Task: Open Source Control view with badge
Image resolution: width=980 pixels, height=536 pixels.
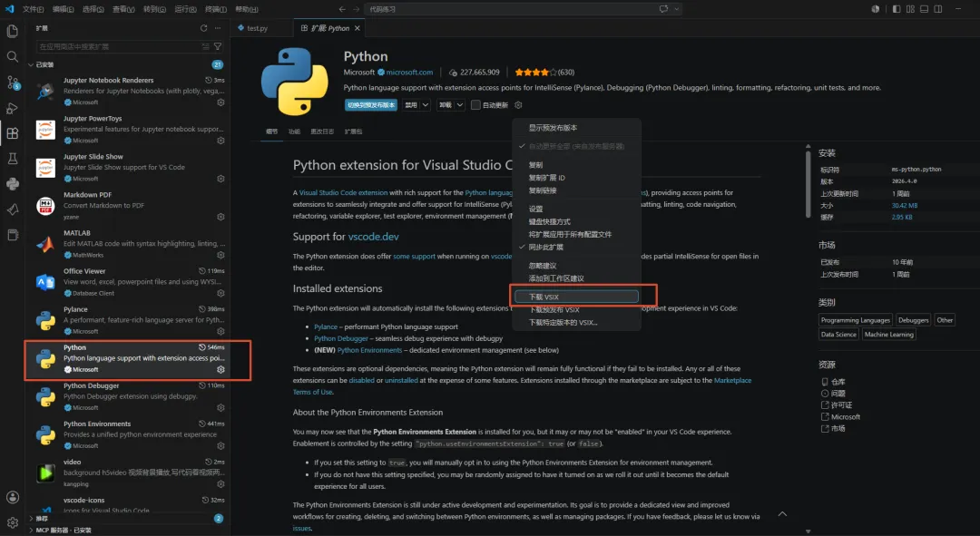Action: tap(13, 83)
